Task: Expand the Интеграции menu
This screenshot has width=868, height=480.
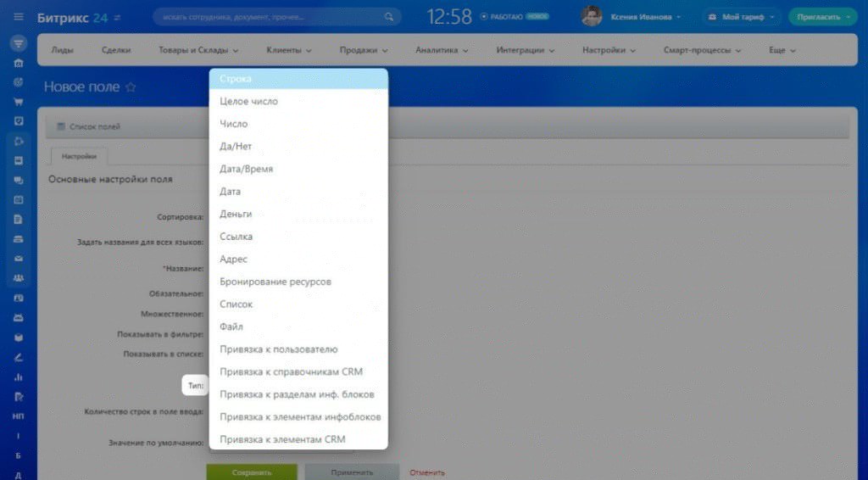Action: pyautogui.click(x=525, y=50)
